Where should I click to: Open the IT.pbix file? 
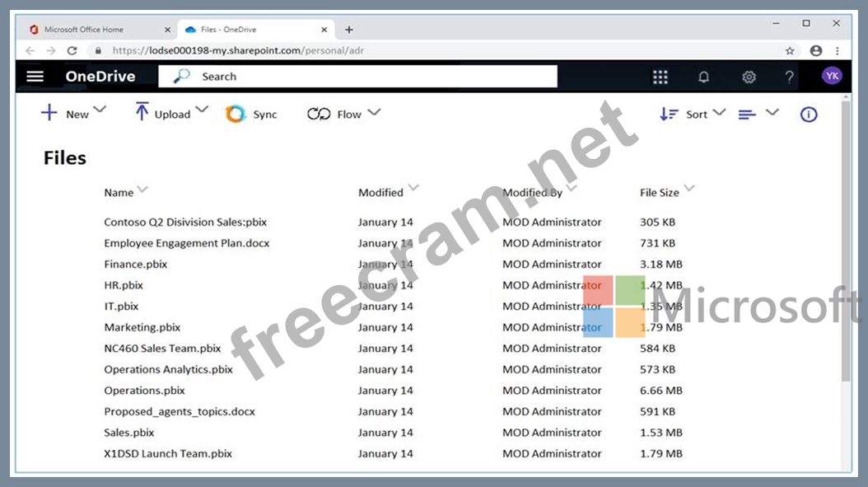pyautogui.click(x=121, y=307)
